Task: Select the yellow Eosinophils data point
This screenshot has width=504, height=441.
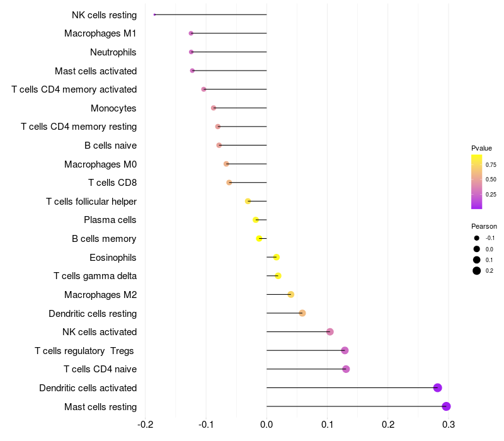Action: click(276, 257)
